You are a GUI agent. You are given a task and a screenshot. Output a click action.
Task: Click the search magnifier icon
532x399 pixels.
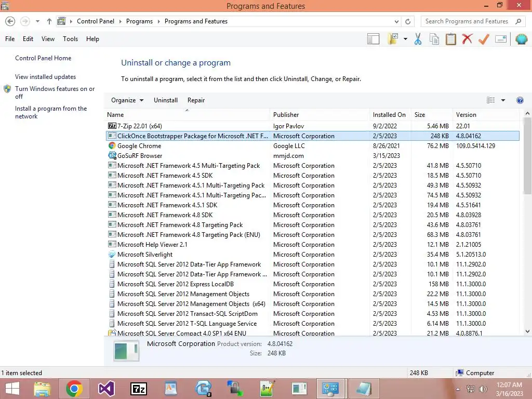(518, 21)
